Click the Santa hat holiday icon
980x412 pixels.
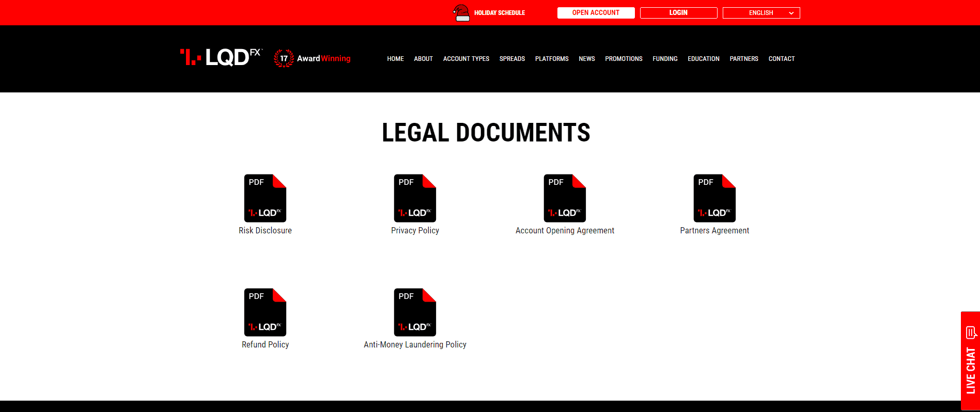click(461, 13)
